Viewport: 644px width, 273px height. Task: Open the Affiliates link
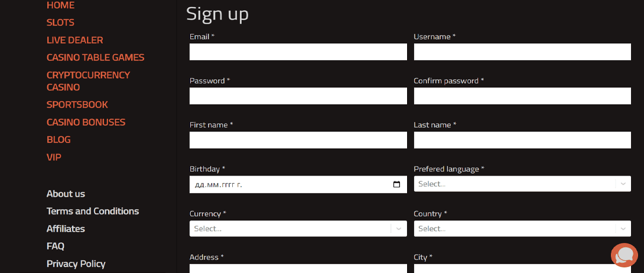point(66,229)
